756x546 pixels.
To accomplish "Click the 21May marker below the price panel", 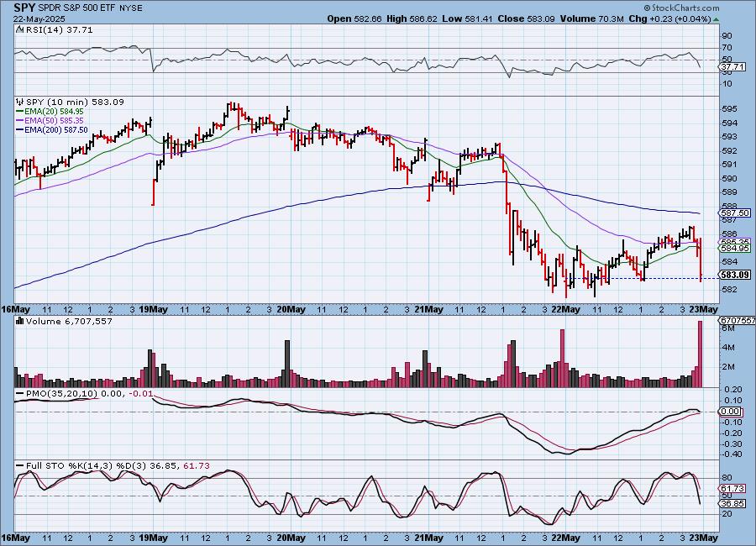I will 428,309.
